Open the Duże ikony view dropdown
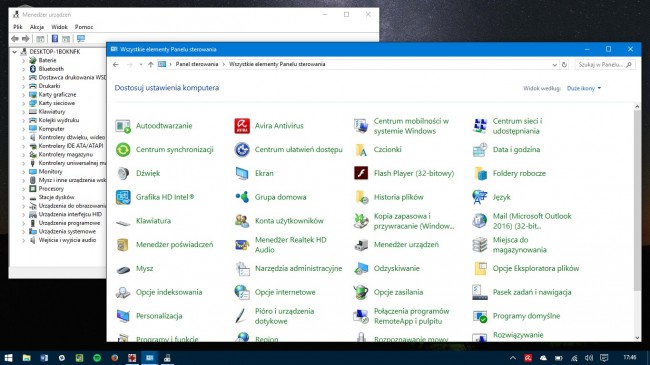650x365 pixels. [584, 88]
